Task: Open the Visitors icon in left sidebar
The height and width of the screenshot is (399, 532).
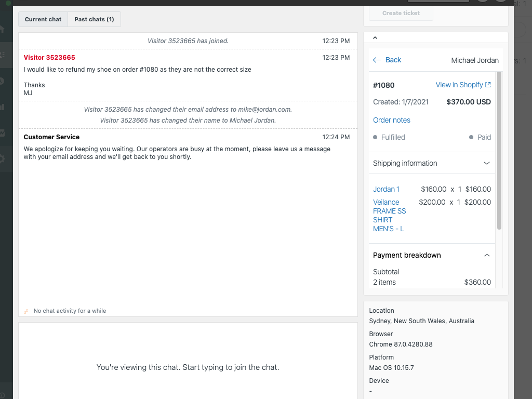Action: coord(3,55)
